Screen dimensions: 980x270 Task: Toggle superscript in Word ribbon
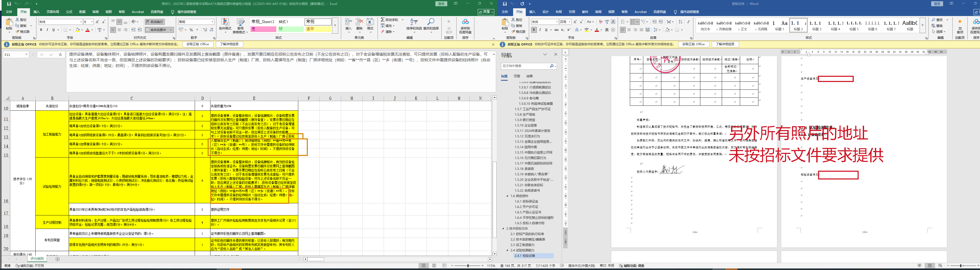[569, 30]
